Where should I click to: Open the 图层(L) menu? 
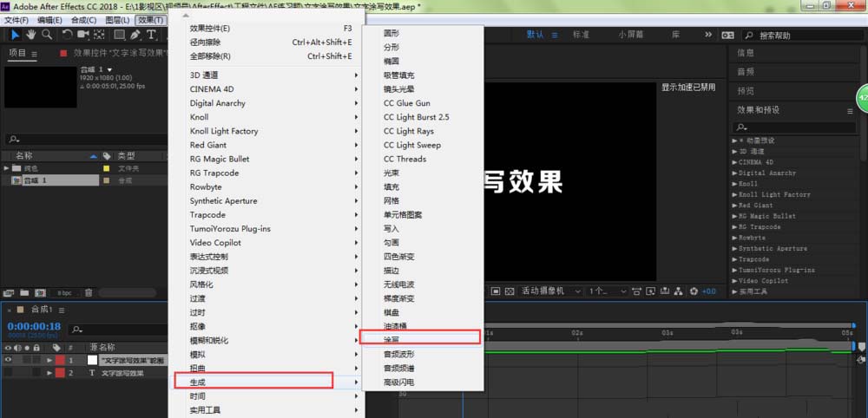pos(117,20)
